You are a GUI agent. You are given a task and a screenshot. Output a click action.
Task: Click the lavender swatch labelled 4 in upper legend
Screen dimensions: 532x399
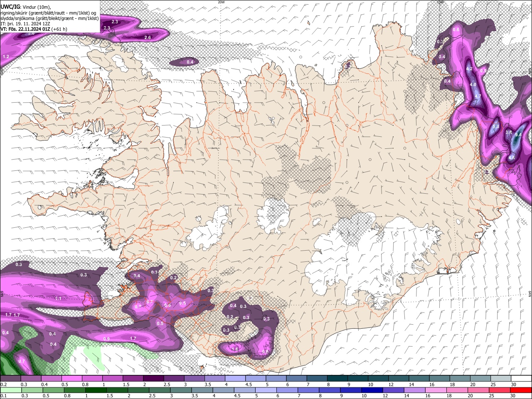(235, 379)
